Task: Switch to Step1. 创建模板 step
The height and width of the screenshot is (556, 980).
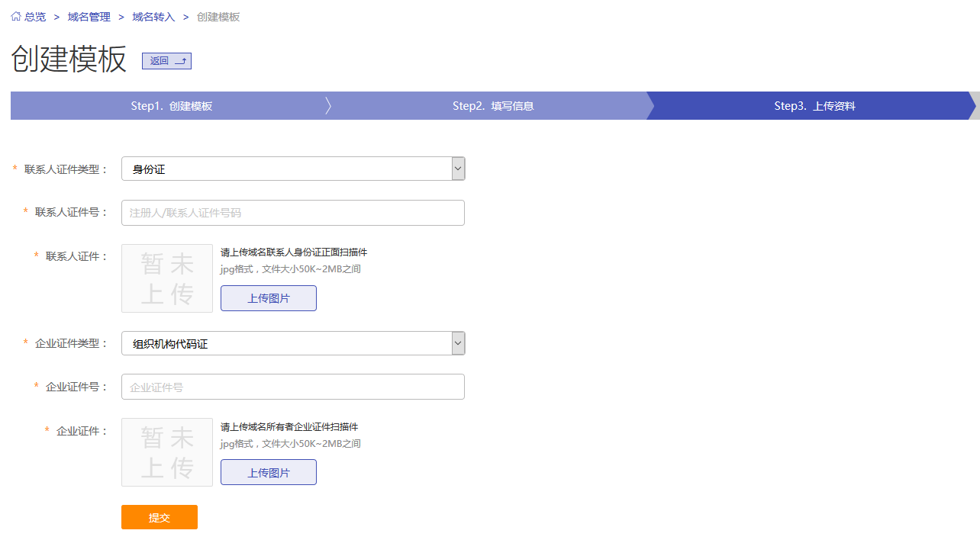Action: (x=171, y=106)
